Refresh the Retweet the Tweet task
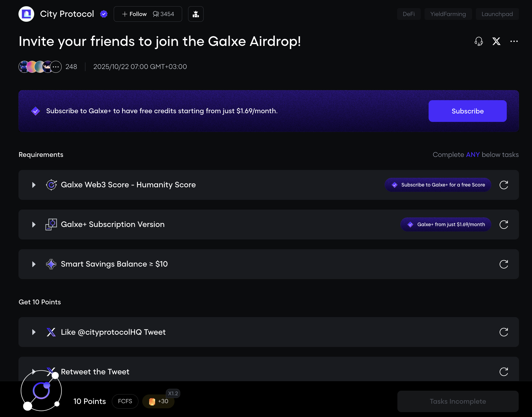The width and height of the screenshot is (532, 417). click(504, 372)
